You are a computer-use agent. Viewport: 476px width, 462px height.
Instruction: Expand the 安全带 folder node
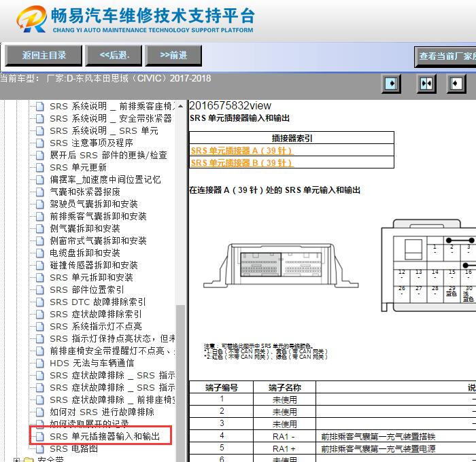(x=17, y=460)
